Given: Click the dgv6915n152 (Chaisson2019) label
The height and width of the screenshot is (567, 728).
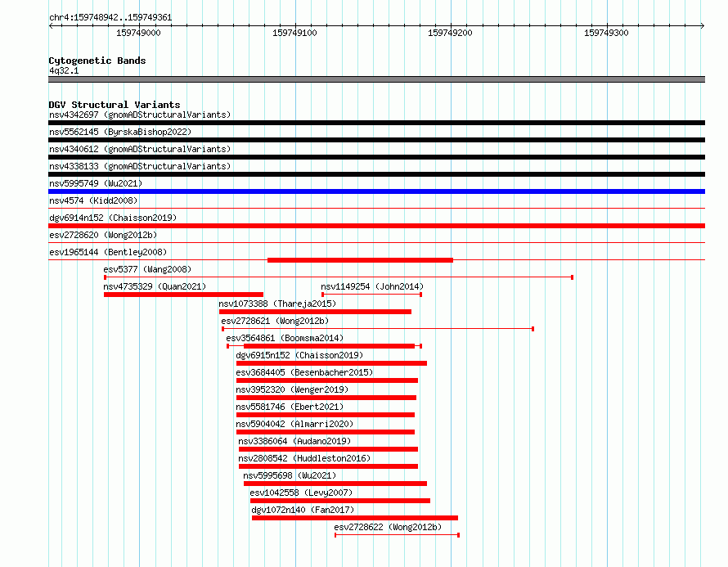Looking at the screenshot, I should coord(299,355).
